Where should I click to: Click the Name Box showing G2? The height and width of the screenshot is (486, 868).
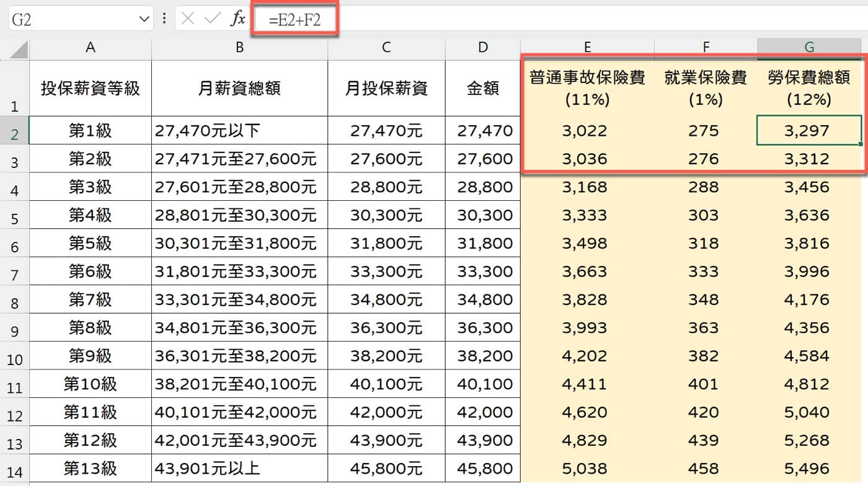point(81,19)
